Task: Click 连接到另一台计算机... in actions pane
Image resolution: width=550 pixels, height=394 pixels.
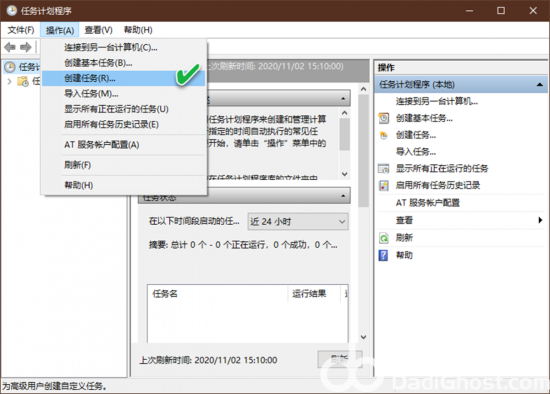Action: coord(437,101)
